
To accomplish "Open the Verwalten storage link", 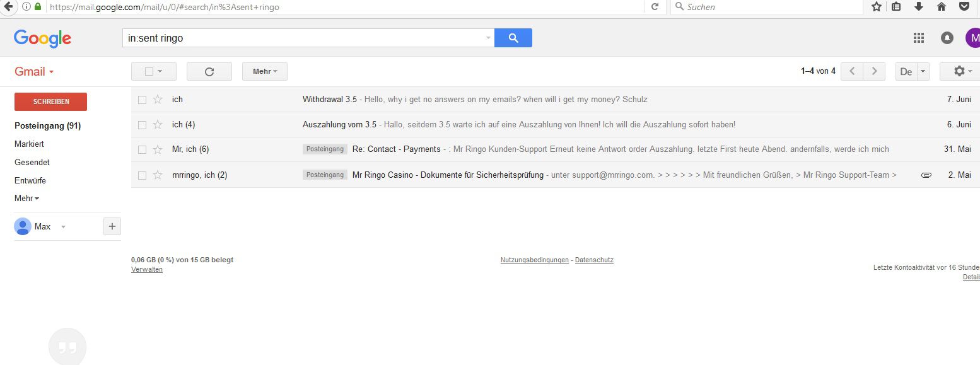I will [147, 269].
